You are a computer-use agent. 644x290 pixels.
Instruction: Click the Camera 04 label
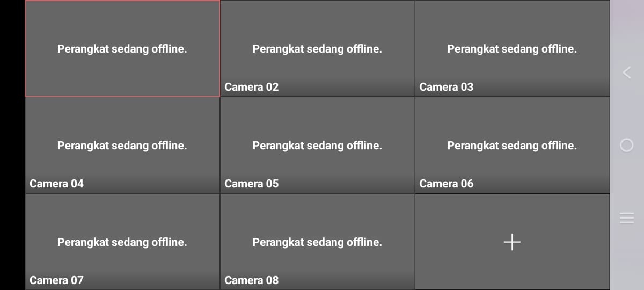[x=57, y=184]
